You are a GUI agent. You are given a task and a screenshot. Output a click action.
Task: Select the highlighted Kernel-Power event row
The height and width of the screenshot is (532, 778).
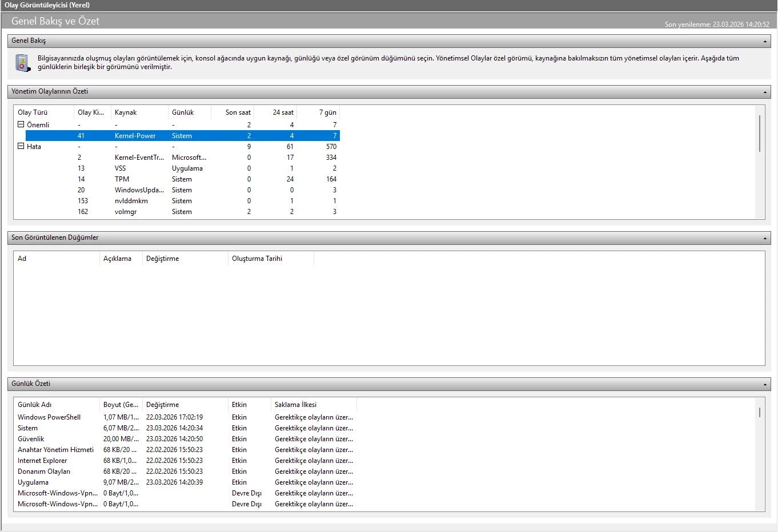[x=183, y=136]
